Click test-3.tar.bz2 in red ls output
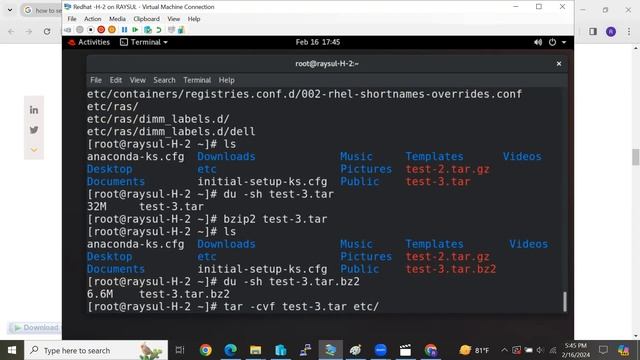The width and height of the screenshot is (640, 360). 451,269
